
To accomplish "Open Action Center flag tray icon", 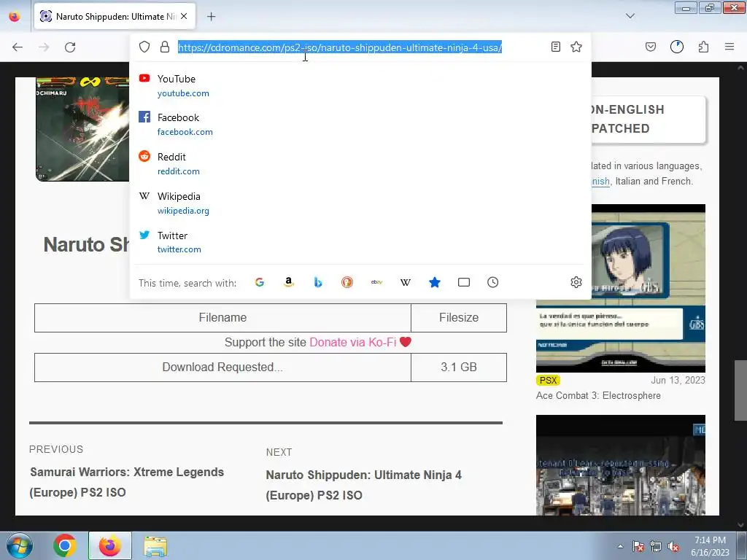I will 638,546.
